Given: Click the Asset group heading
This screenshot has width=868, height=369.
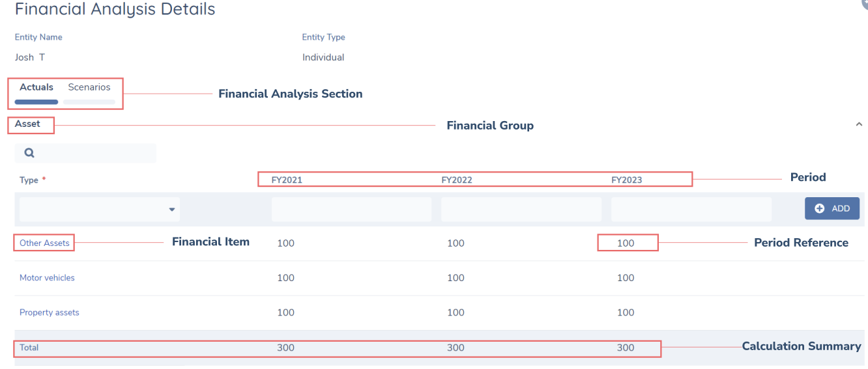Looking at the screenshot, I should click(27, 124).
